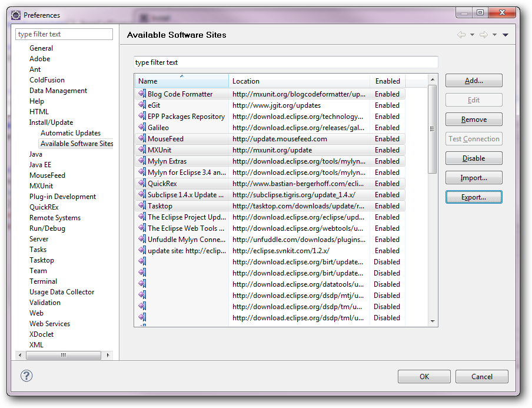
Task: Click the Galileo site icon
Action: [142, 127]
